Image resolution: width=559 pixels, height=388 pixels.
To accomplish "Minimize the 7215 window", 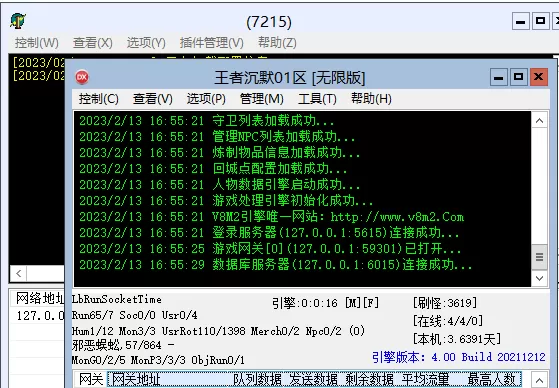I will 520,21.
